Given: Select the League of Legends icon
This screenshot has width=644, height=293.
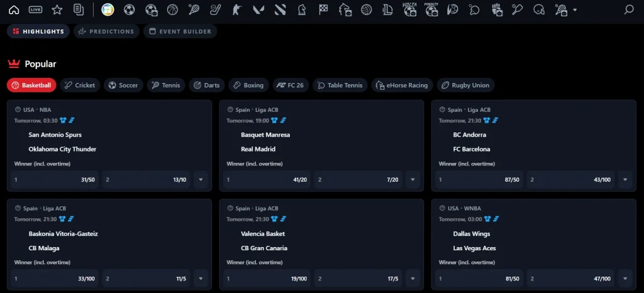Looking at the screenshot, I should [387, 10].
